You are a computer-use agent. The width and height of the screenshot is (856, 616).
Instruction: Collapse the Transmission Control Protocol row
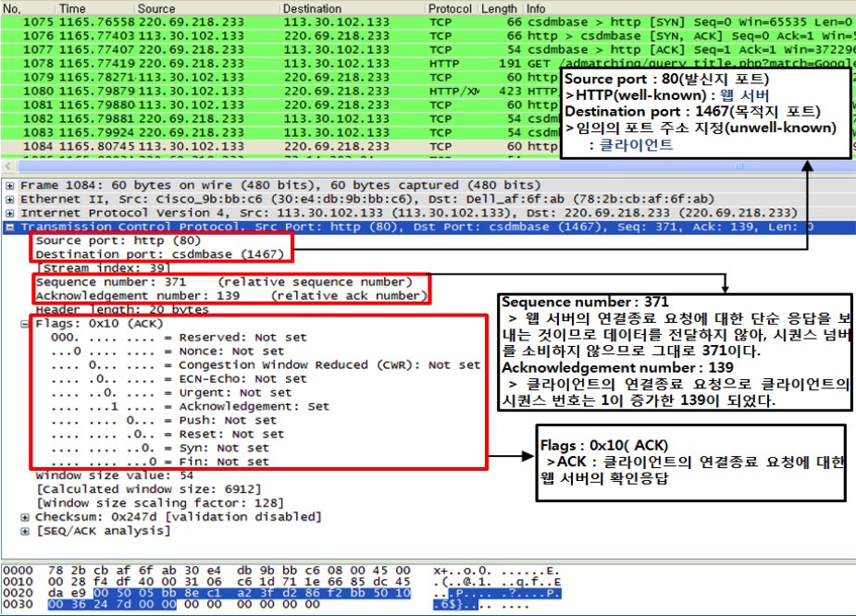pos(10,227)
